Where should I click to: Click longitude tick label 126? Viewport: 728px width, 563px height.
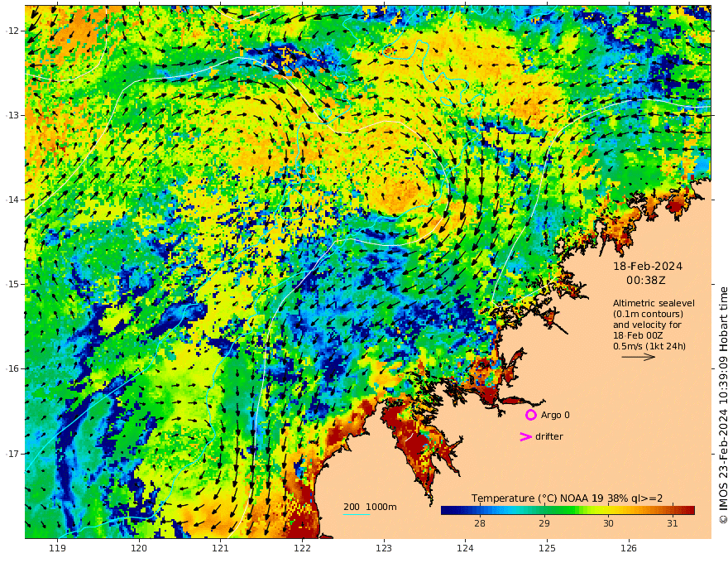click(x=629, y=548)
